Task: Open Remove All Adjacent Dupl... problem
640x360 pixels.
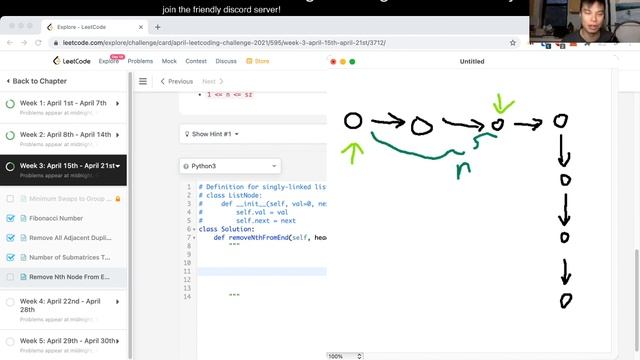Action: (x=70, y=238)
